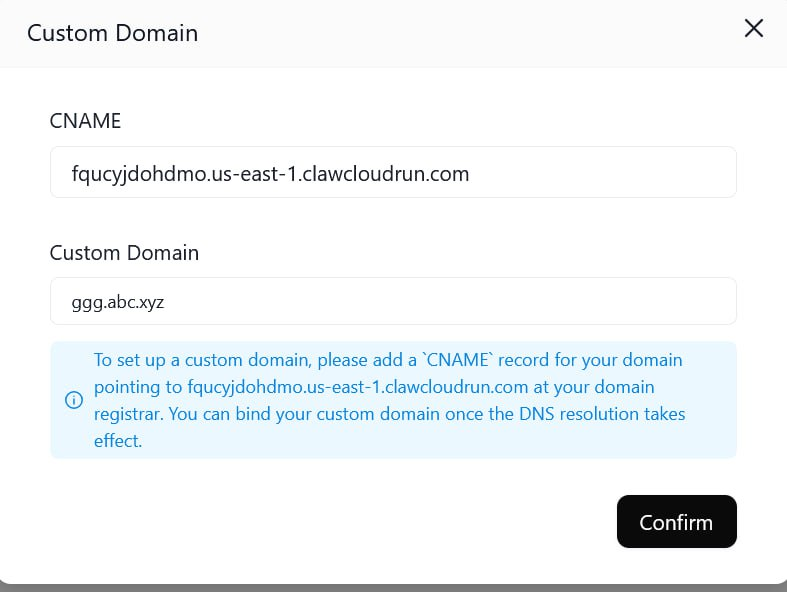Click the empty right end of CNAME field
The height and width of the screenshot is (592, 787).
[x=650, y=173]
